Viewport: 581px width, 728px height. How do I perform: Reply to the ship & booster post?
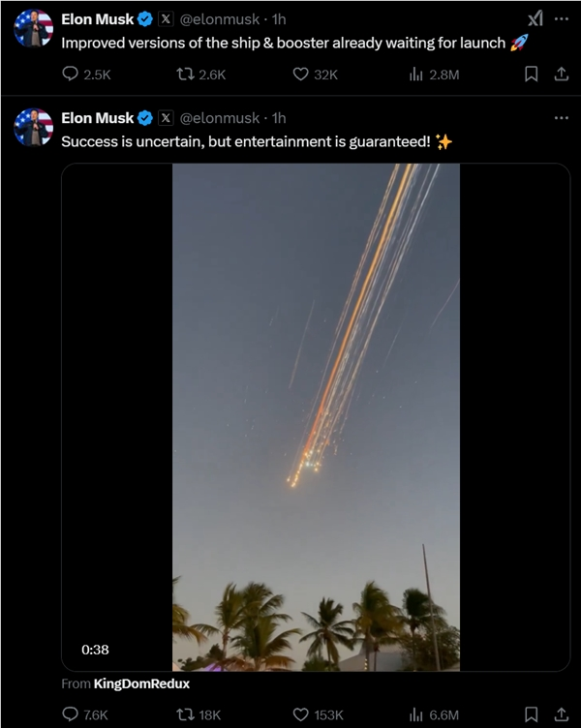coord(71,74)
